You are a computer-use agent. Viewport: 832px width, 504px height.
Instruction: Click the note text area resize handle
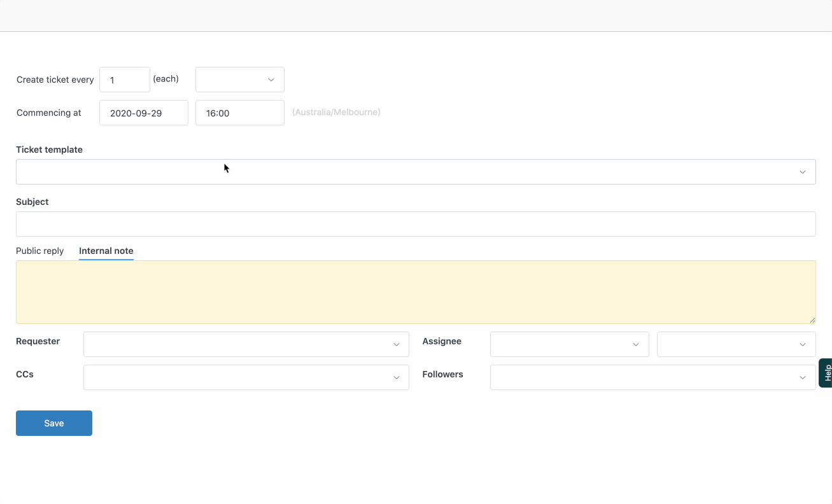(x=812, y=320)
